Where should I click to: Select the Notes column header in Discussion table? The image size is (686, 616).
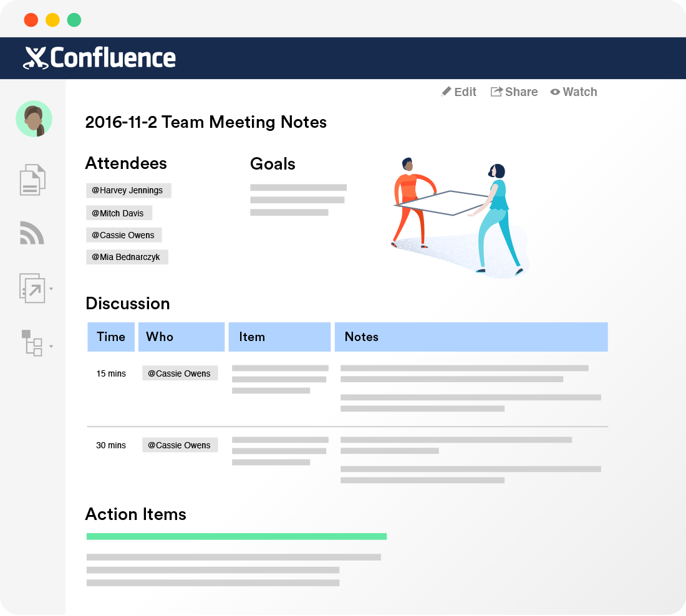pyautogui.click(x=361, y=337)
